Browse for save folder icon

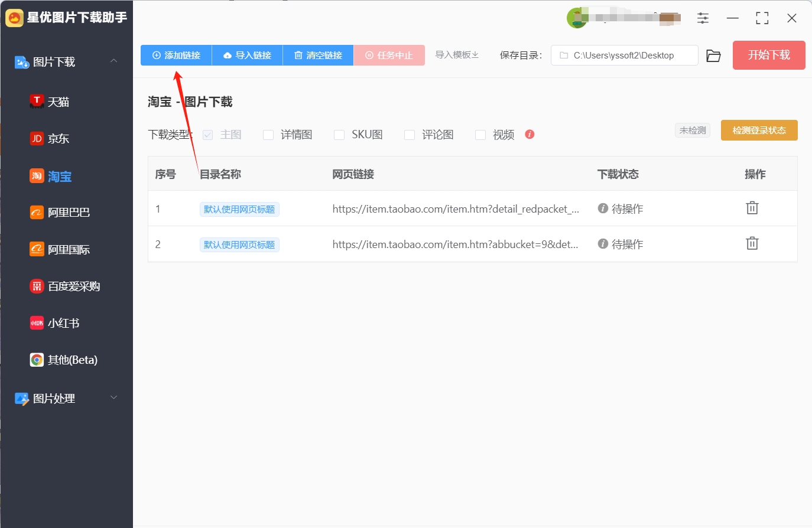pyautogui.click(x=713, y=56)
